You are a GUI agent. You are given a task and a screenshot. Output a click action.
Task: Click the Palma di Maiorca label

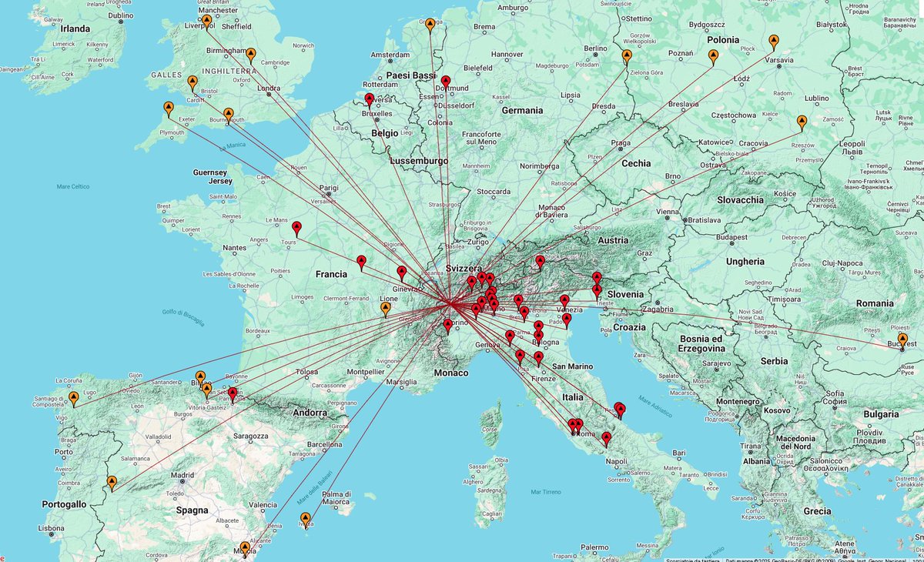coord(338,498)
